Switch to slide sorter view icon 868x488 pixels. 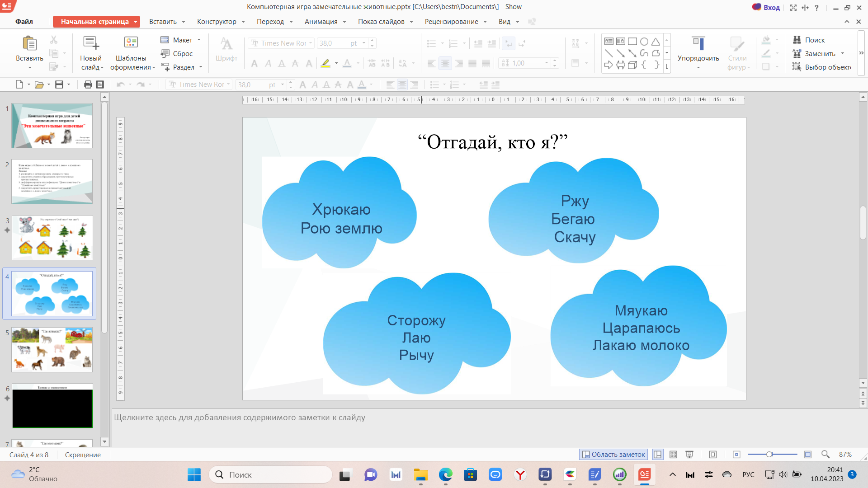click(673, 455)
